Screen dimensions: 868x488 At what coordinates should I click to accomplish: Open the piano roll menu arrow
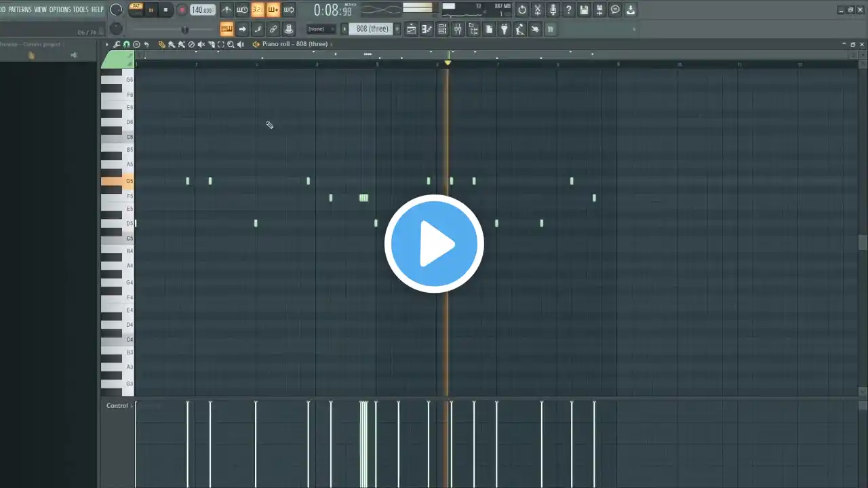tap(106, 44)
